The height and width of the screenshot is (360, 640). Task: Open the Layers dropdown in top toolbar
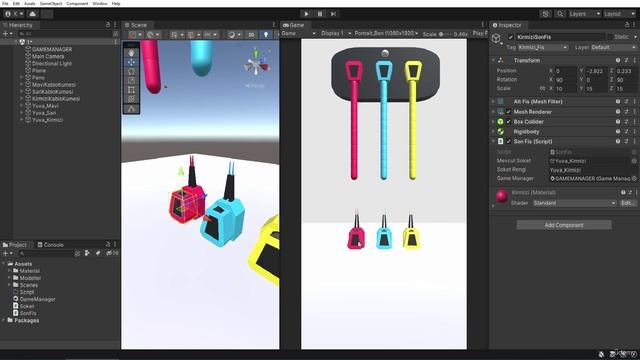click(585, 14)
